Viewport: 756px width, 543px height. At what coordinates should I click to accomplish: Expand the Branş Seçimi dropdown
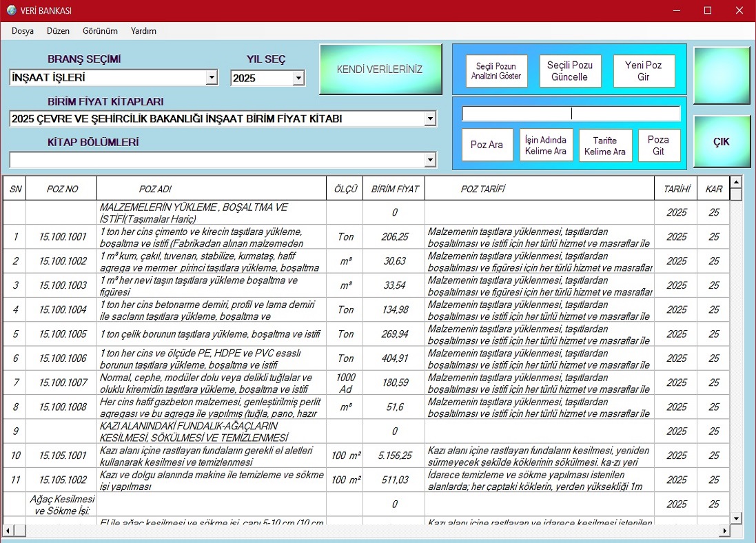pos(212,78)
